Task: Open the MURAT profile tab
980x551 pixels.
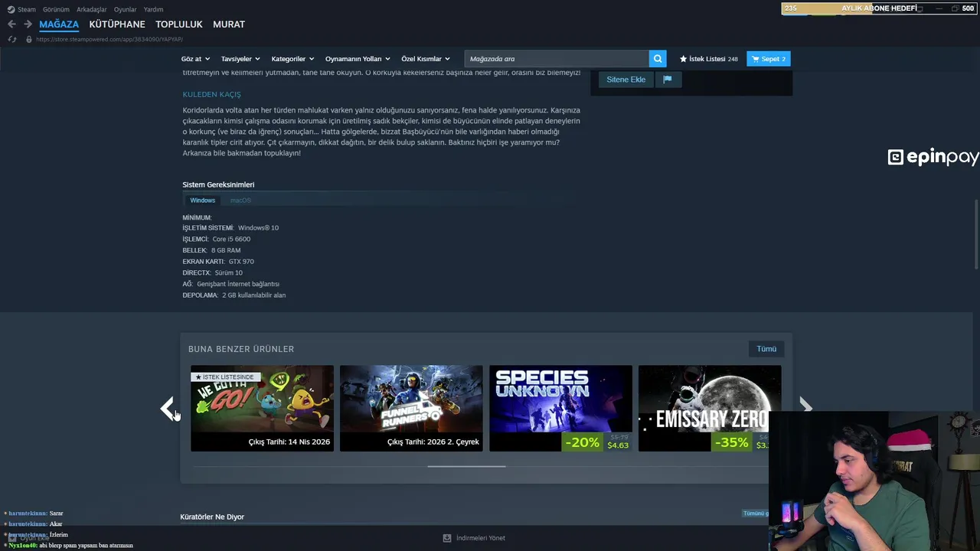Action: (229, 24)
